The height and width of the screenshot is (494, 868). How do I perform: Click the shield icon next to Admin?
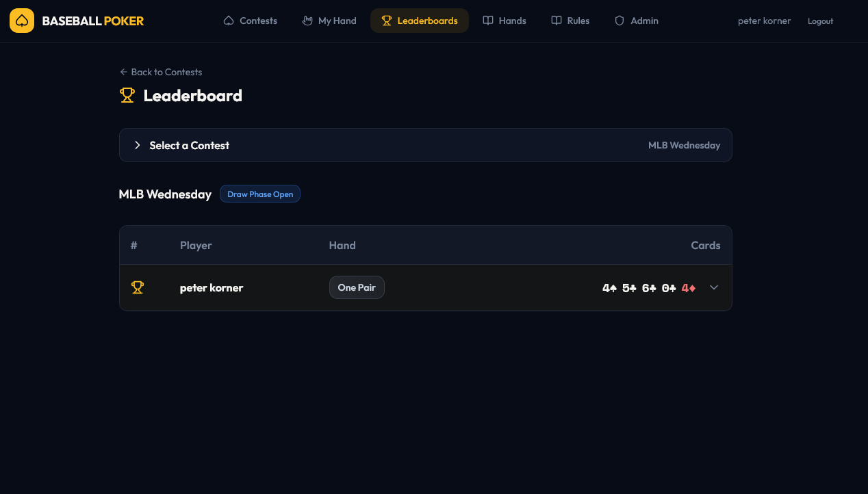coord(620,21)
